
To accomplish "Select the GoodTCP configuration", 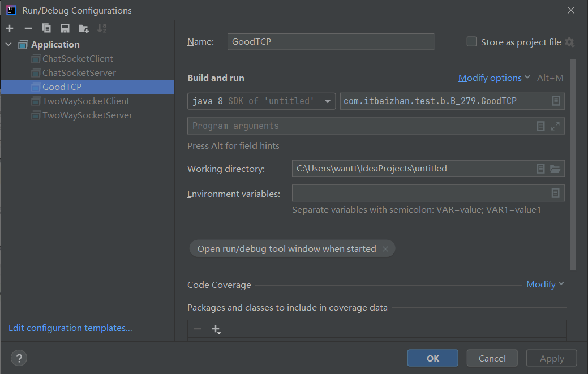I will (87, 87).
